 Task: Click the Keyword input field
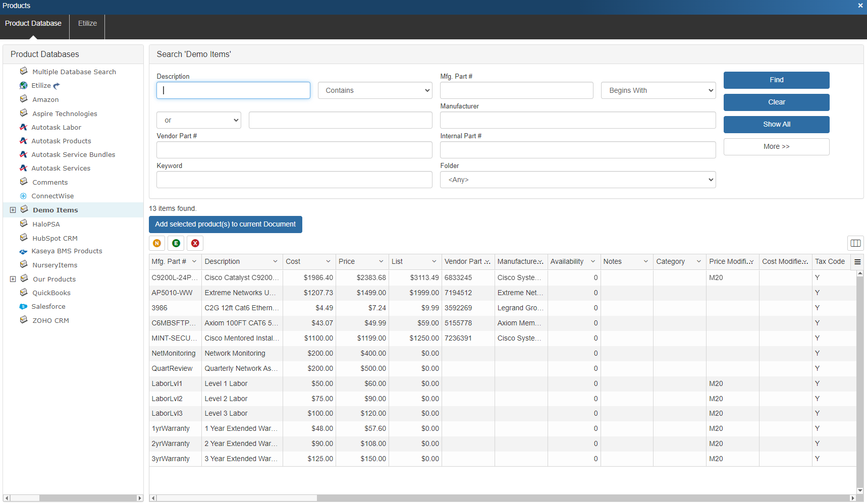pos(294,180)
